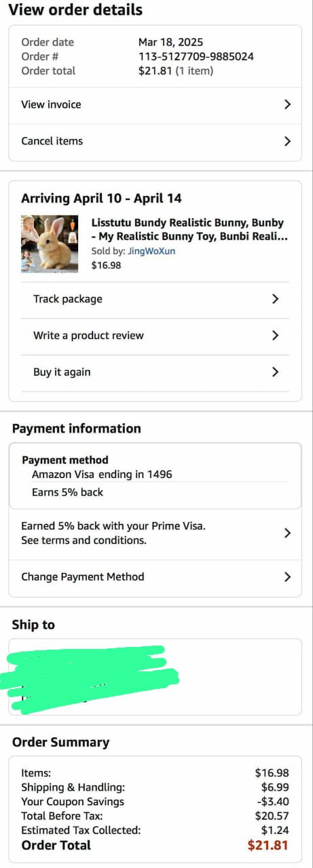Image resolution: width=313 pixels, height=868 pixels.
Task: Choose Write a product review
Action: point(155,336)
